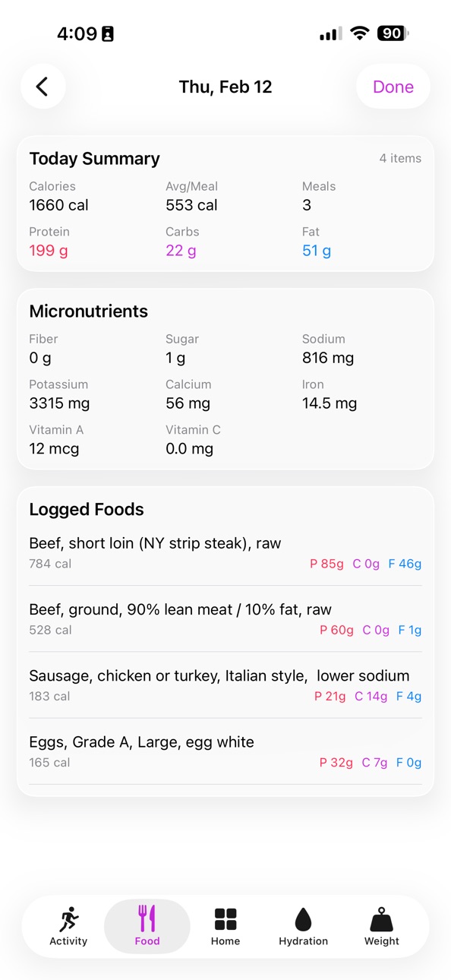Go to Home grid icon
Image resolution: width=451 pixels, height=980 pixels.
[225, 919]
